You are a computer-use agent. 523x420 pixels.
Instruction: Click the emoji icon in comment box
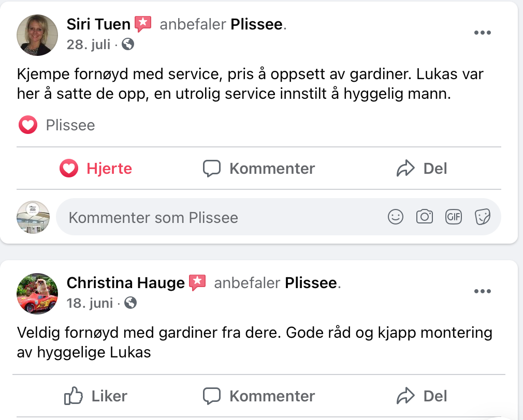click(x=396, y=217)
